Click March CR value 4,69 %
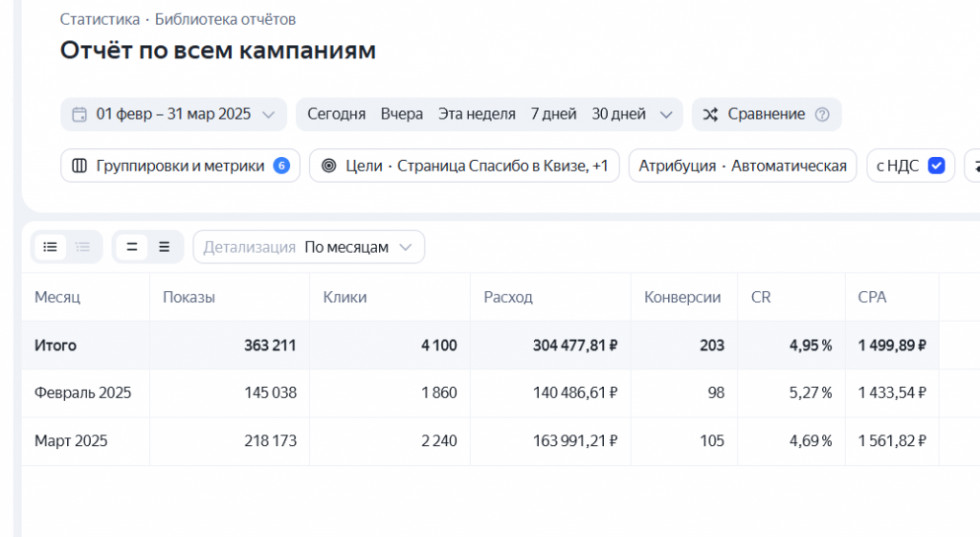 [x=811, y=440]
